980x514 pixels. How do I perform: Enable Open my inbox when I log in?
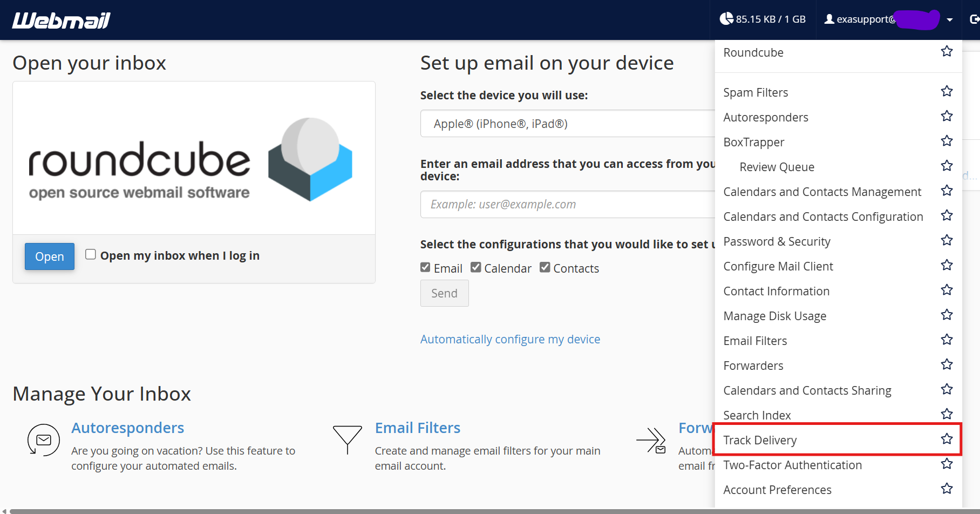pyautogui.click(x=91, y=254)
